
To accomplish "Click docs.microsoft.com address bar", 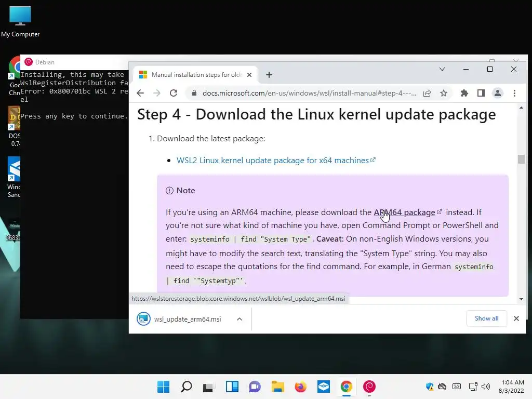I will [x=309, y=93].
